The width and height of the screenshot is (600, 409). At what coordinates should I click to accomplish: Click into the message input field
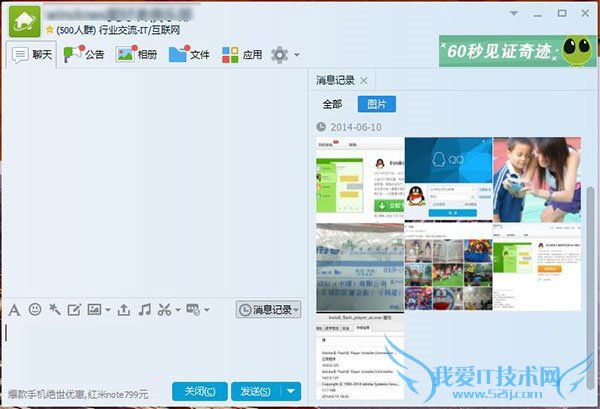click(155, 348)
